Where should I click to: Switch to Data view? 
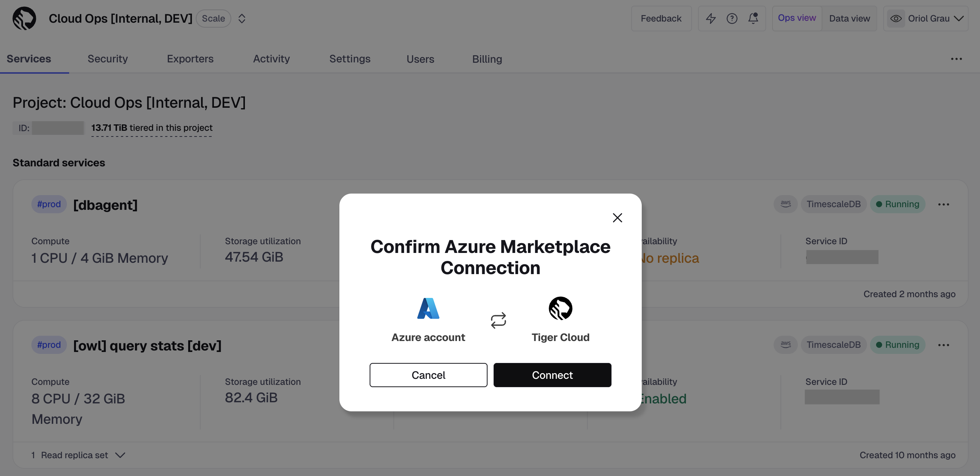(x=850, y=18)
